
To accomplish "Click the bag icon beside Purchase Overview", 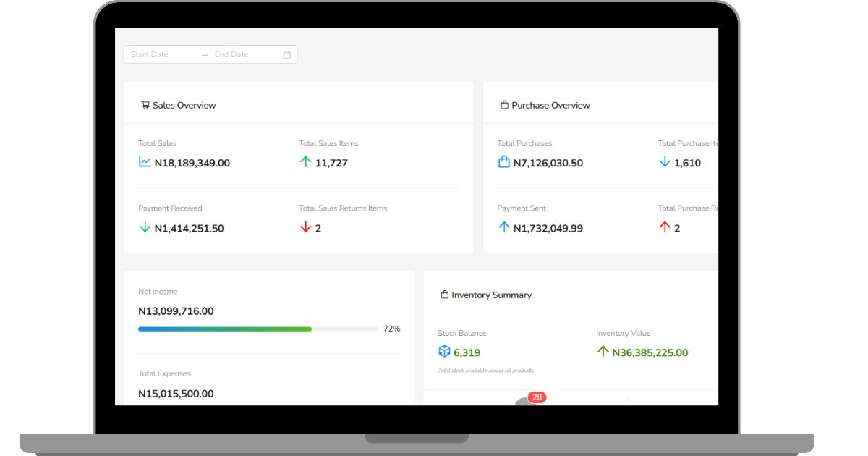I will (505, 105).
